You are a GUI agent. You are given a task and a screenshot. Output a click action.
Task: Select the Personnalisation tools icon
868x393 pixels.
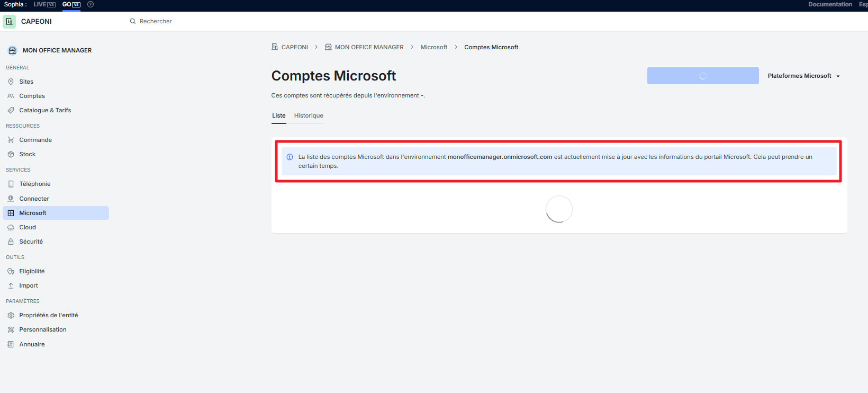tap(11, 329)
